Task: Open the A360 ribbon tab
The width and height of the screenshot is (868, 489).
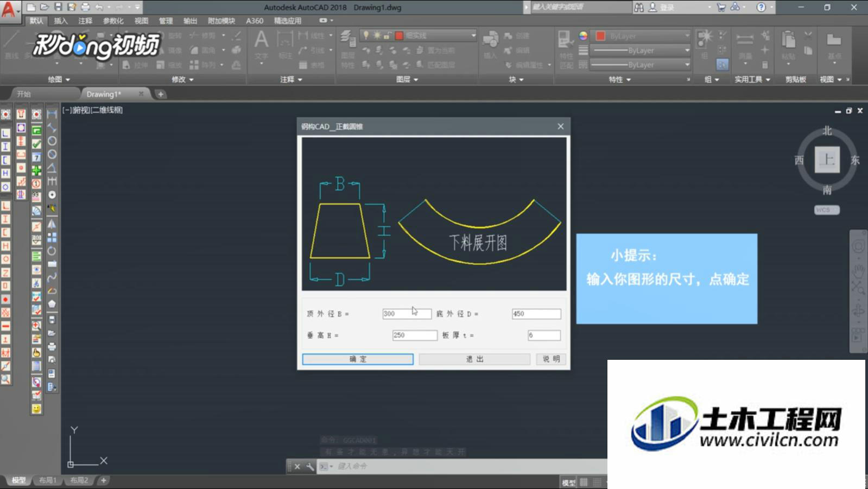Action: tap(255, 21)
